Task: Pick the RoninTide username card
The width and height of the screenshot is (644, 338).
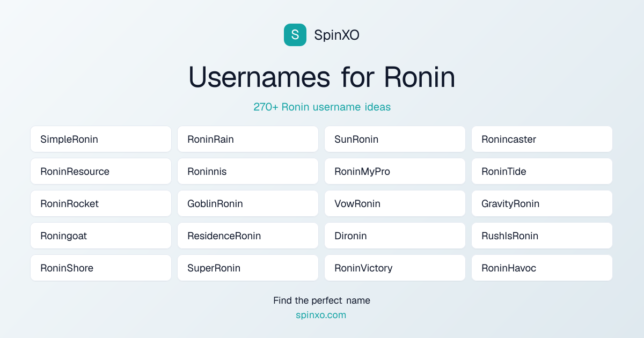Action: [x=542, y=171]
